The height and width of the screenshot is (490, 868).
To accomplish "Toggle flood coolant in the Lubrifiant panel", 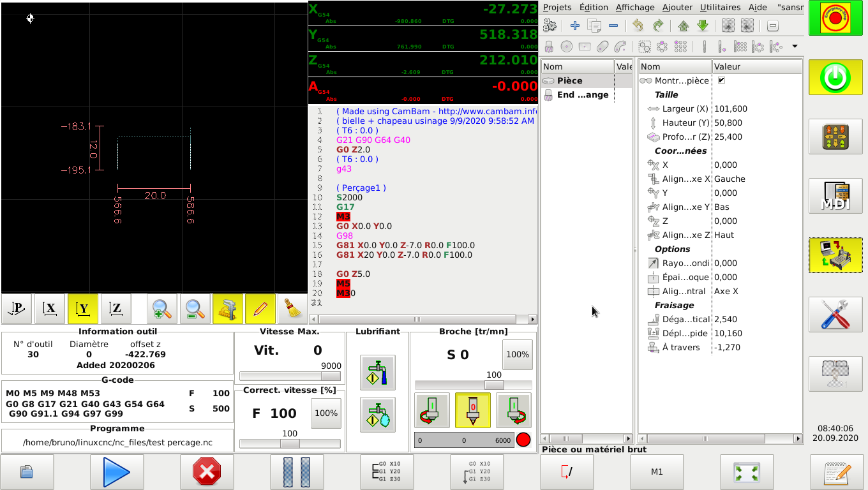I will pyautogui.click(x=377, y=373).
